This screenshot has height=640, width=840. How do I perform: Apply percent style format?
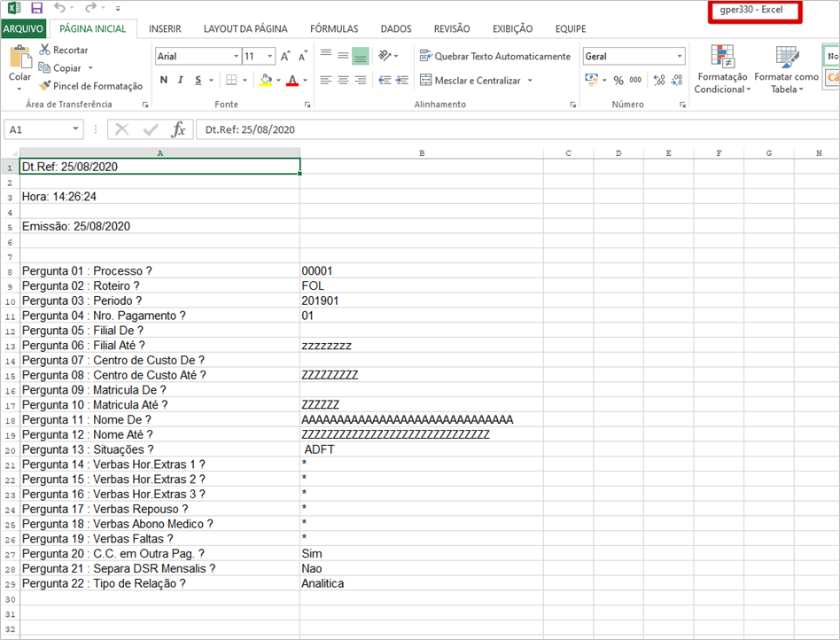[x=618, y=81]
